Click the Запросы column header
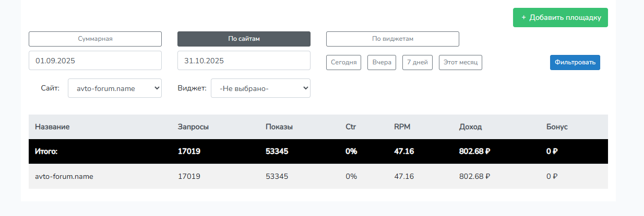The image size is (644, 216). [x=194, y=127]
